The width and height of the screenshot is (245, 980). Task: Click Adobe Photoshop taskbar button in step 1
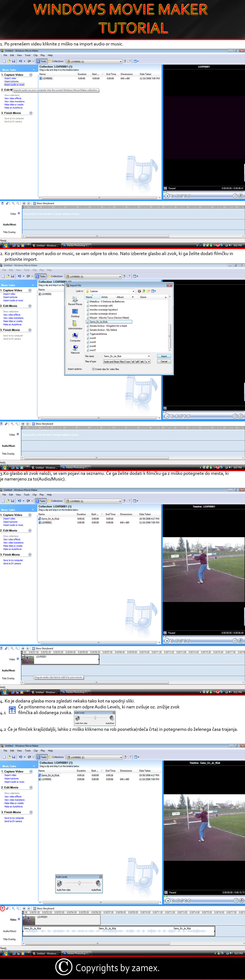[76, 245]
